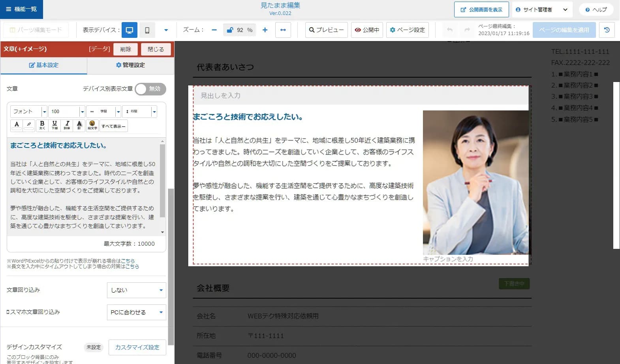Apply page edits with ページの編集を適用
This screenshot has width=620, height=364.
point(564,30)
